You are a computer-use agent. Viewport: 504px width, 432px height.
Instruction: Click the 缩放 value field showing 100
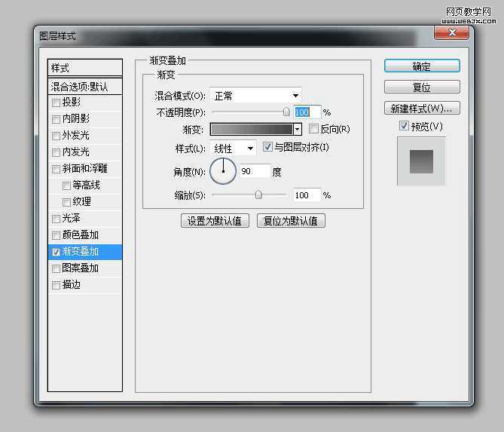tap(307, 195)
